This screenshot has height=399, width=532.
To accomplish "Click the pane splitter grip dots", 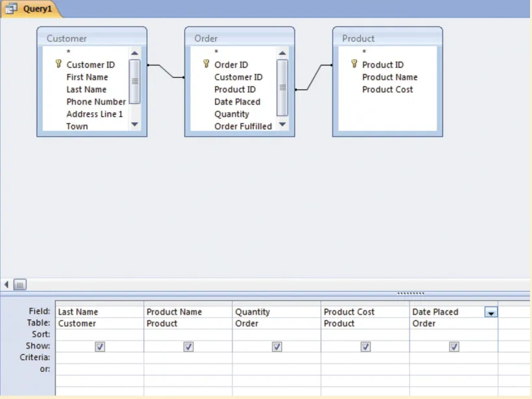I will tap(411, 293).
